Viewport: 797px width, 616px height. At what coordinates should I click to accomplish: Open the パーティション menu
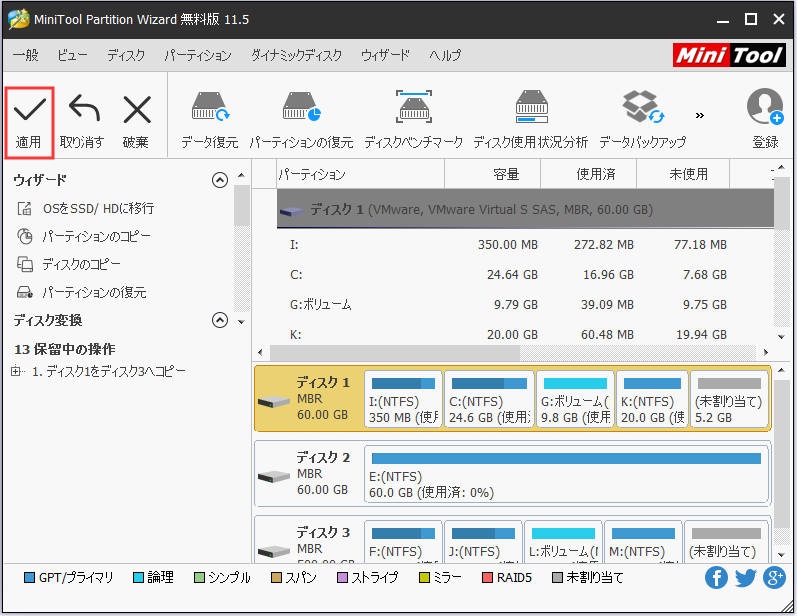coord(198,55)
